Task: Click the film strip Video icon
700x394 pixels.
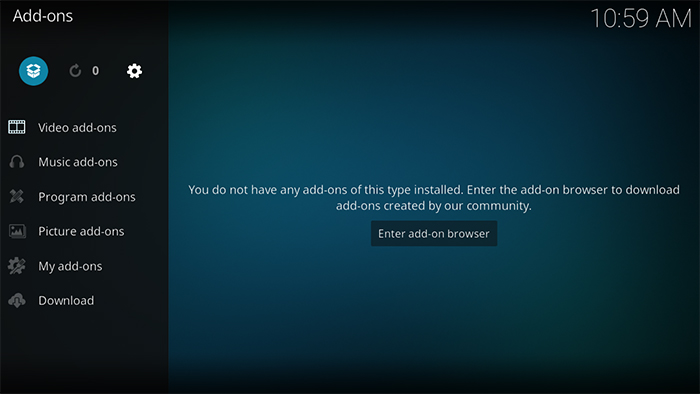Action: click(17, 127)
